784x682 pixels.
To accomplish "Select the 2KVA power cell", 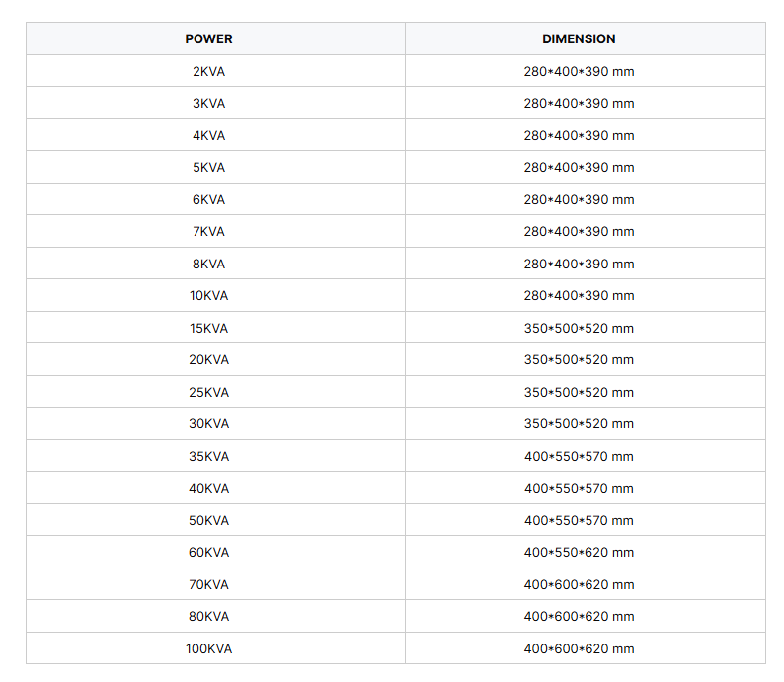I will click(208, 71).
